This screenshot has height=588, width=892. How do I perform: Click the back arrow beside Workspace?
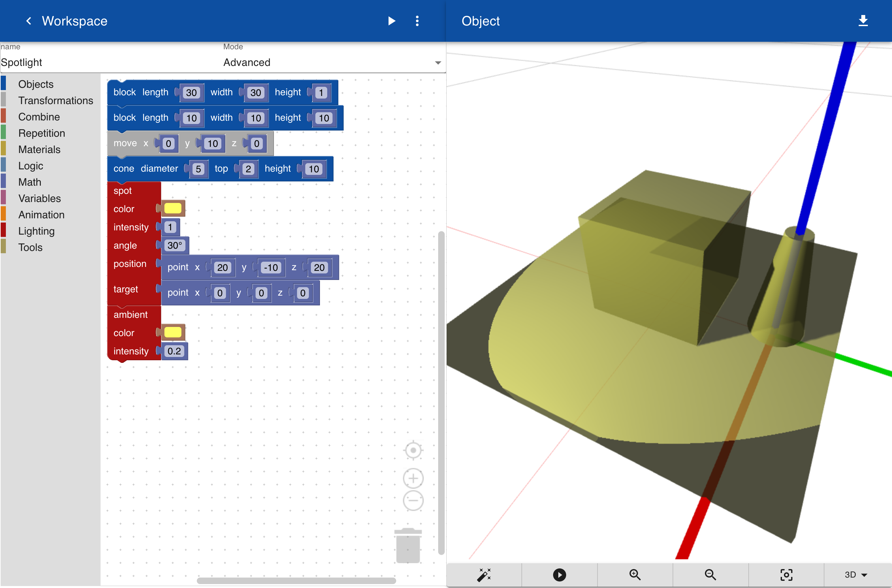coord(28,21)
